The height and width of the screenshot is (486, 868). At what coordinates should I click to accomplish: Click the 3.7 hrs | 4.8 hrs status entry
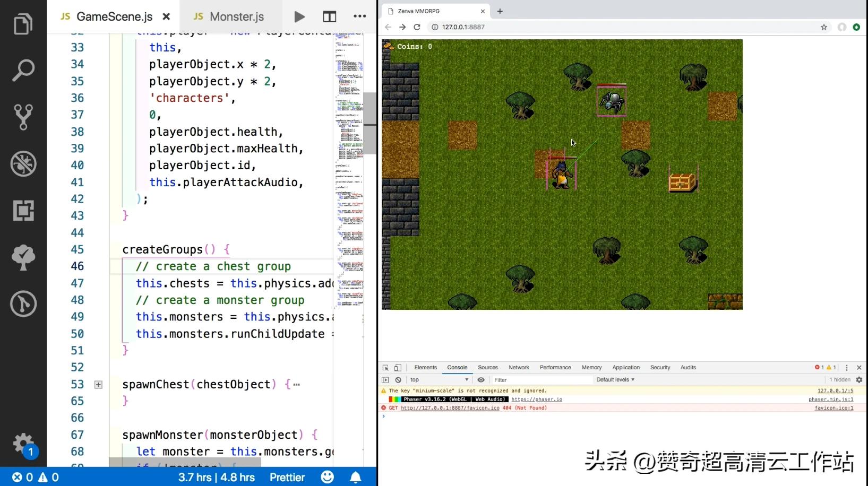tap(217, 478)
